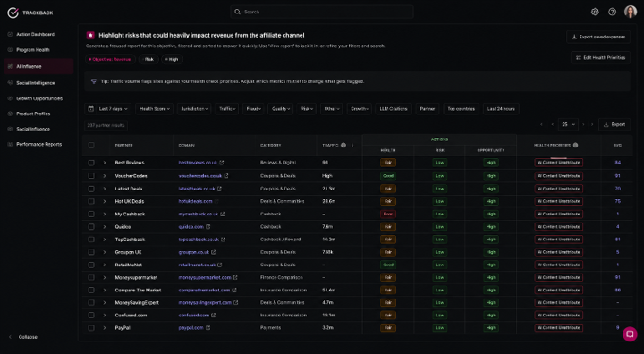Screen dimensions: 644x354
Task: Check the Latest Deals row checkbox
Action: (x=91, y=189)
